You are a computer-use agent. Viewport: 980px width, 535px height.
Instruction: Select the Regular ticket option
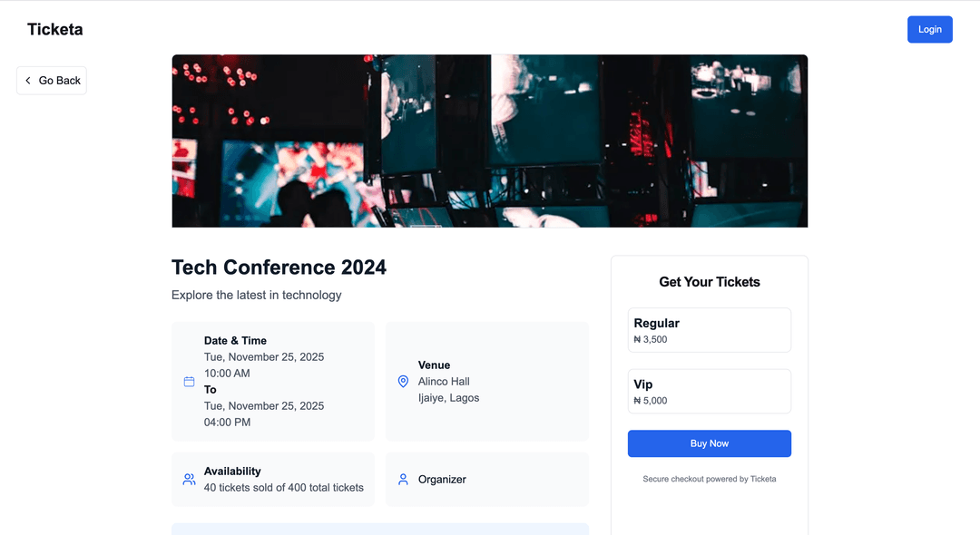[709, 330]
